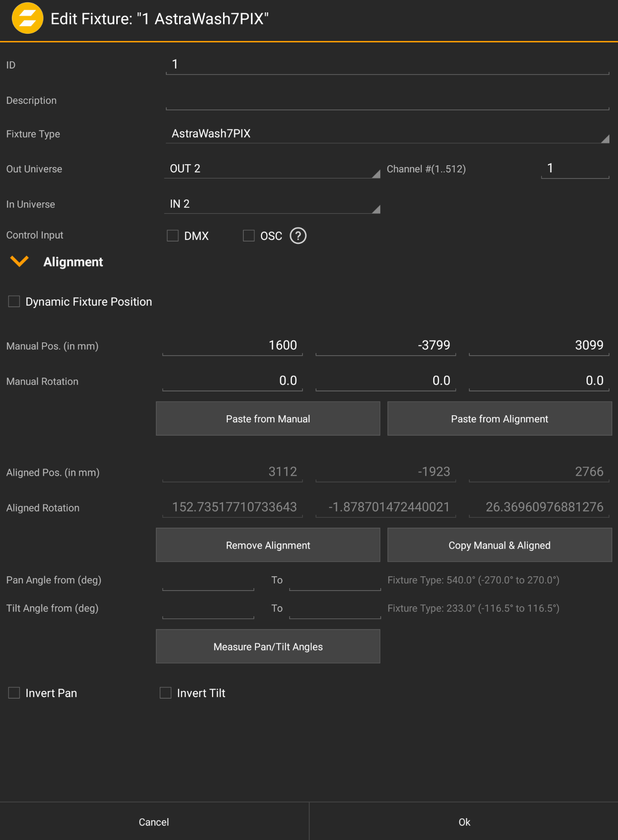Click the Alignment section heading
Screen dimensions: 618x840
pyautogui.click(x=73, y=262)
